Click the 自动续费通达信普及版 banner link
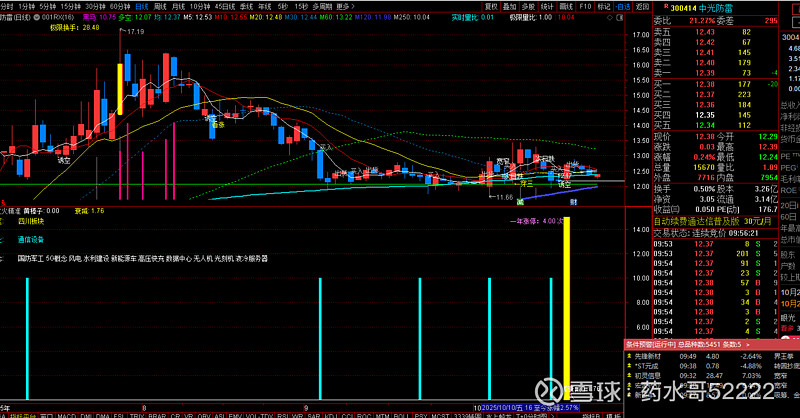 point(715,222)
